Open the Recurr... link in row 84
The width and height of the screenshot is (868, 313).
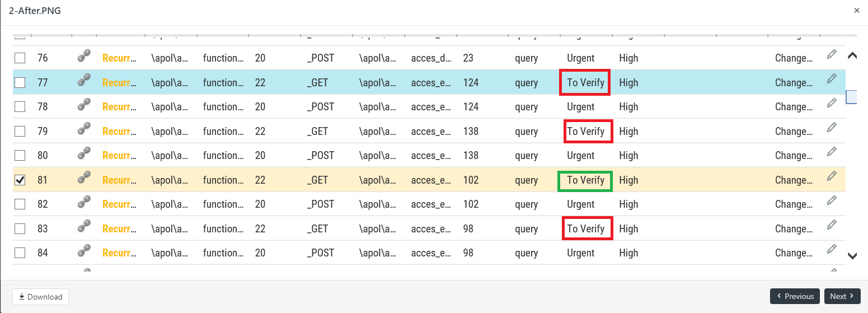(119, 253)
